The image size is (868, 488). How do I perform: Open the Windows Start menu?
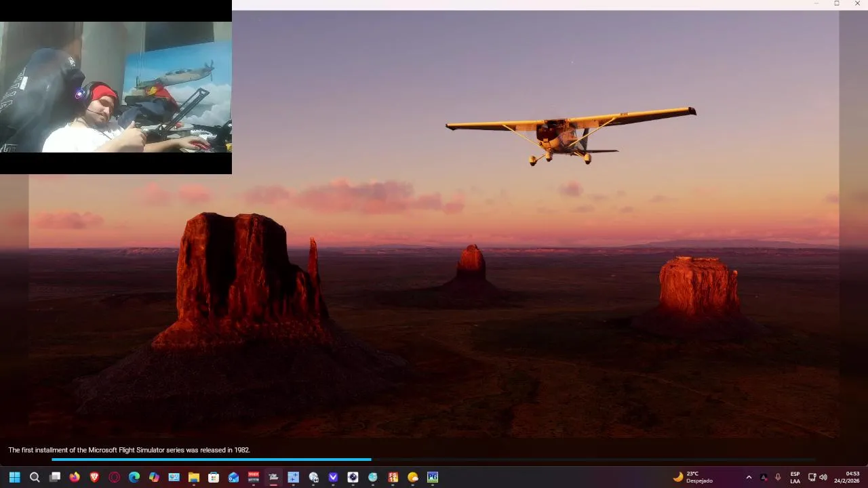coord(14,477)
